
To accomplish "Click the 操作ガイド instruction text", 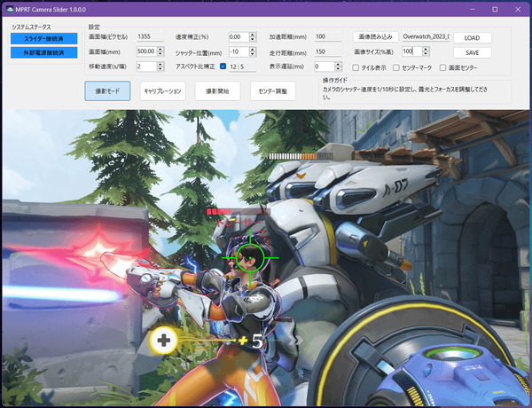I will [x=405, y=93].
